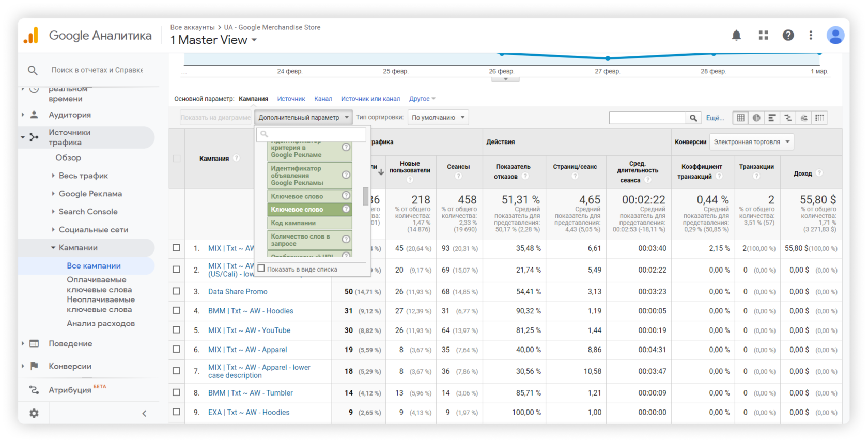Check the row 6 MIX Apparel checkbox
This screenshot has width=868, height=442.
click(x=176, y=349)
